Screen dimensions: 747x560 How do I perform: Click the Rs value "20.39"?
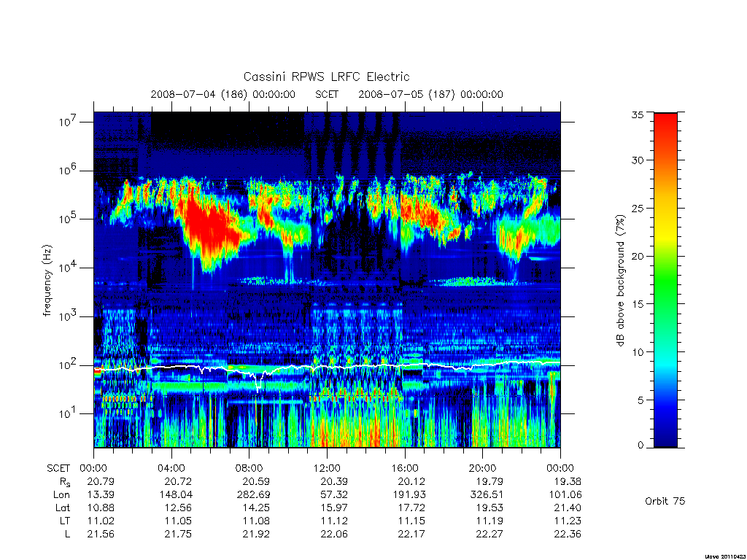(334, 481)
